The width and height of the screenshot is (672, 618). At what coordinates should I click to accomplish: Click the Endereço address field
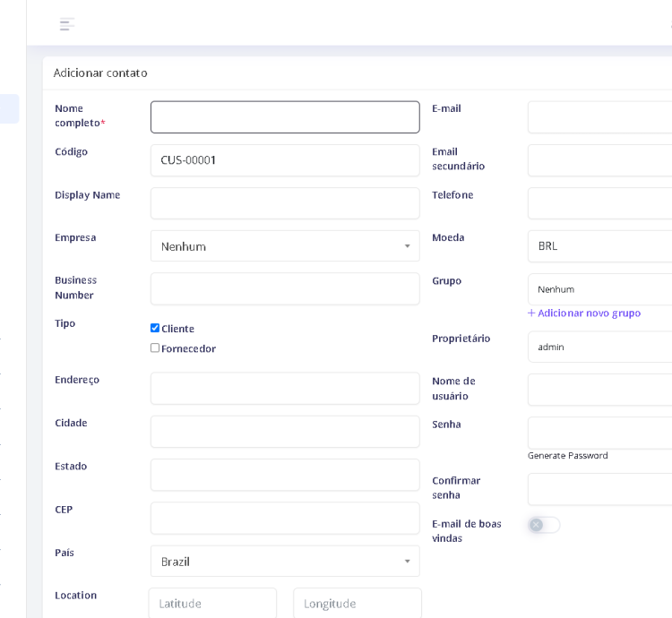(x=285, y=389)
